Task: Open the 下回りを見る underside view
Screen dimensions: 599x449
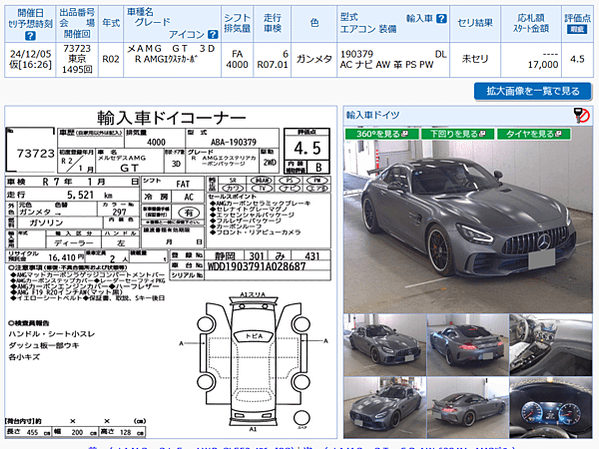Action: 457,134
